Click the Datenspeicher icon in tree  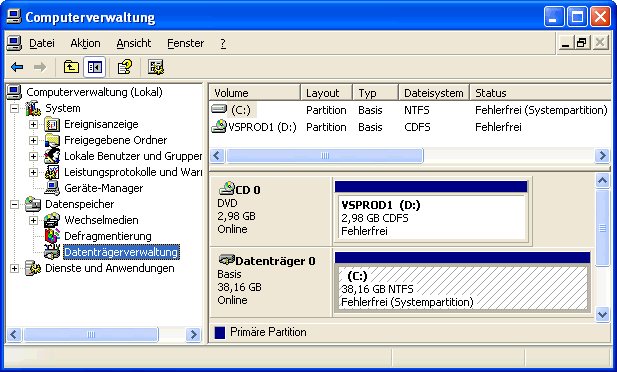[x=33, y=204]
